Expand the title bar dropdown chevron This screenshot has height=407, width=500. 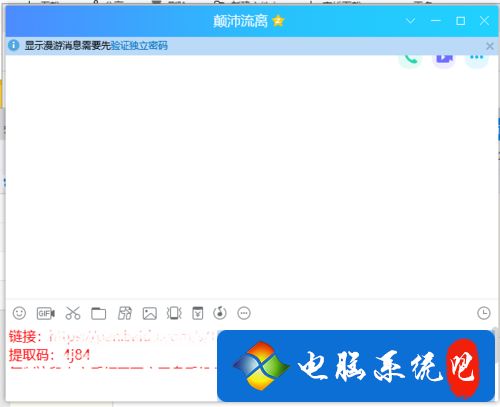point(411,21)
